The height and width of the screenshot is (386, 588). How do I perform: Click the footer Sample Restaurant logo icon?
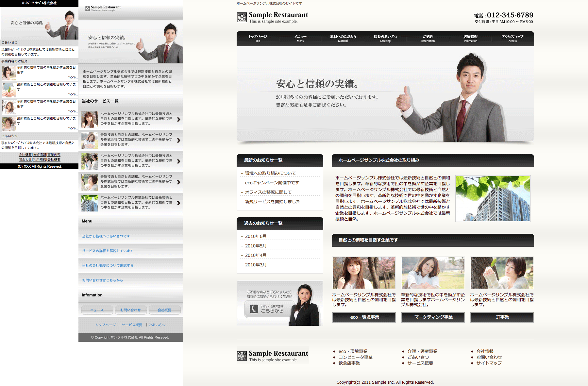point(242,356)
